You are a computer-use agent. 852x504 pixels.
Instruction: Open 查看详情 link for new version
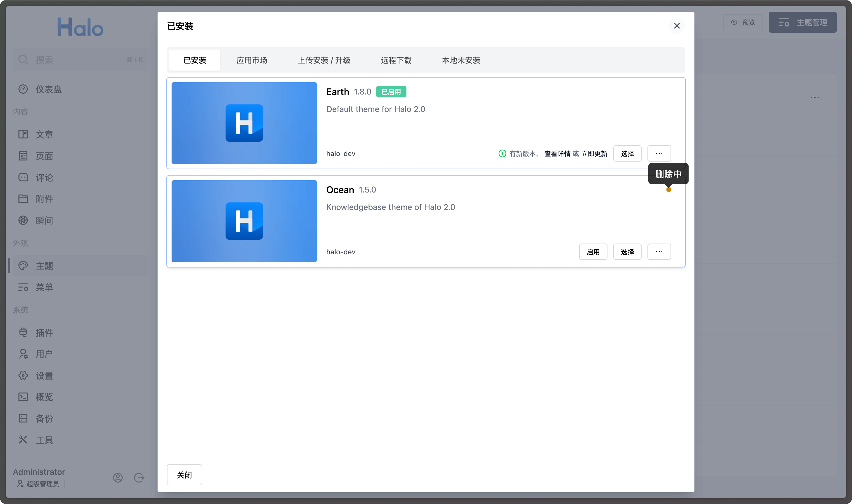(557, 153)
